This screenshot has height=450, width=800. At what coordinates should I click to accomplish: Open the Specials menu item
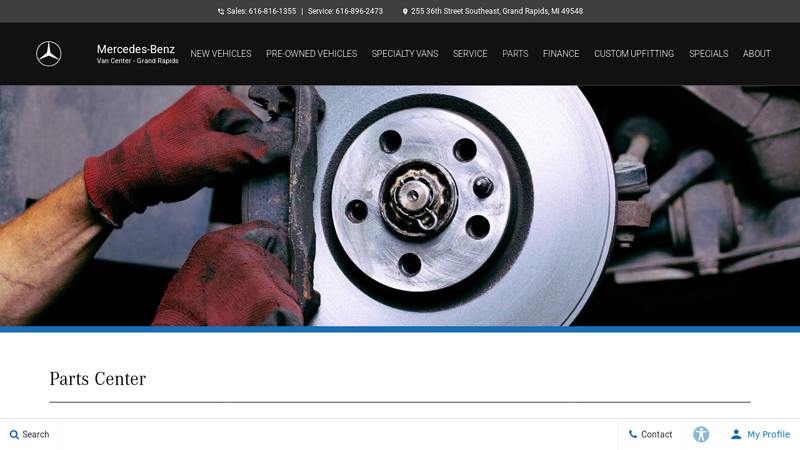coord(708,54)
